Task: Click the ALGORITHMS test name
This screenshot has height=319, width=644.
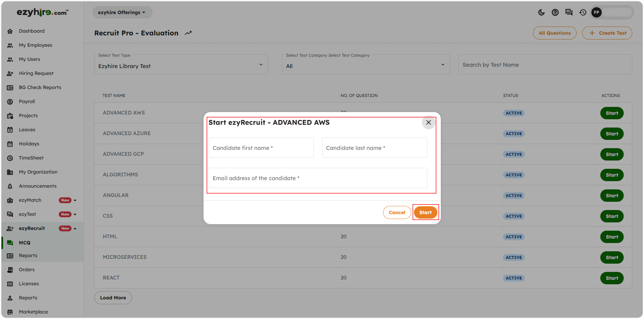Action: pyautogui.click(x=120, y=175)
